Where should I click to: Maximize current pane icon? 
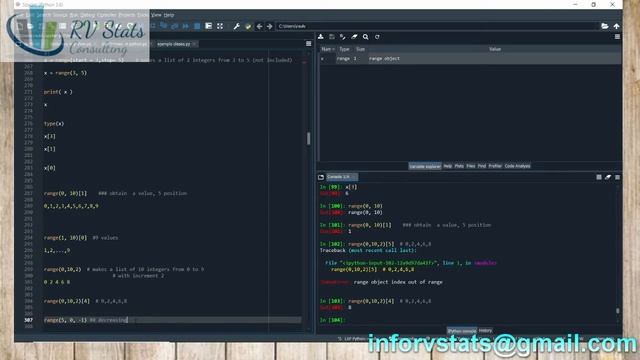[220, 26]
